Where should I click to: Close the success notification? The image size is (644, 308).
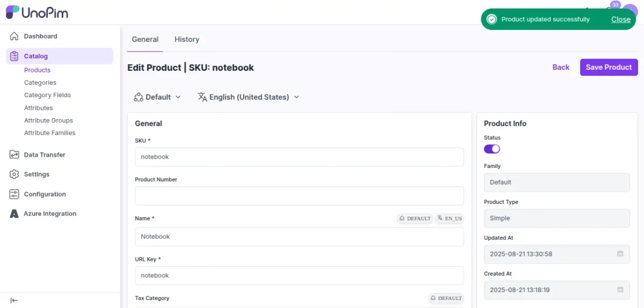(x=620, y=19)
